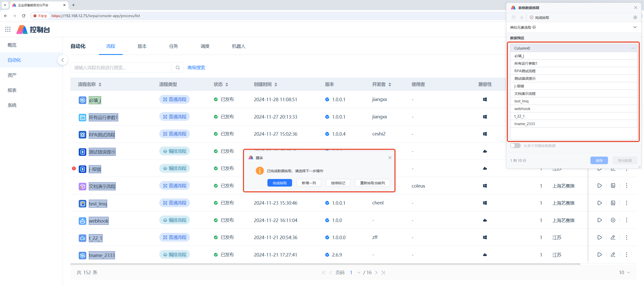Click the 继续标记 button

[x=338, y=183]
